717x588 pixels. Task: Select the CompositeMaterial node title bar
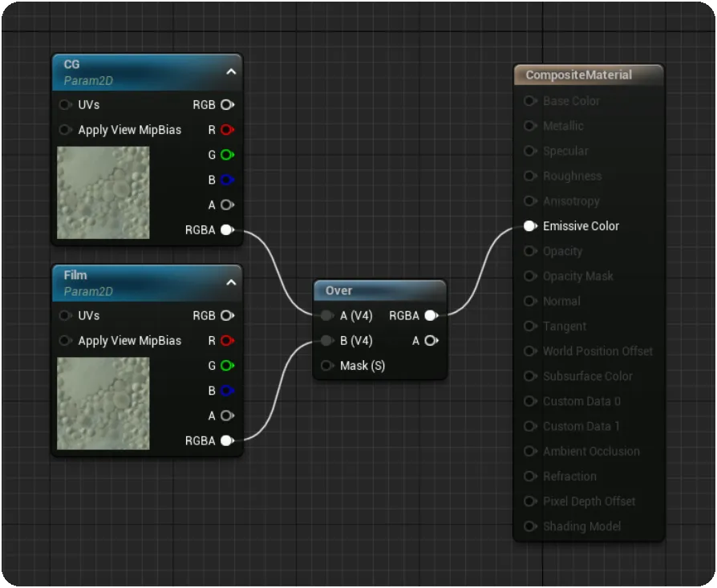coord(589,75)
